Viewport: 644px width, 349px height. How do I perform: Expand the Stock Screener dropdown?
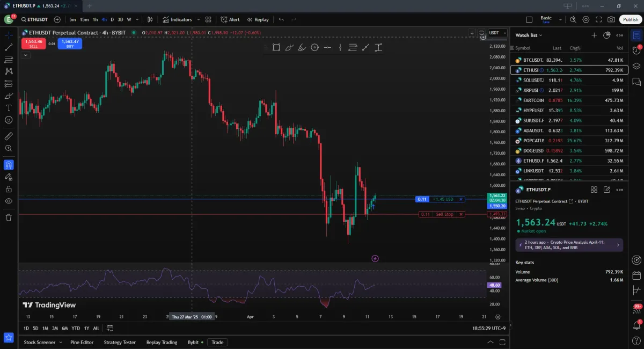pos(61,342)
